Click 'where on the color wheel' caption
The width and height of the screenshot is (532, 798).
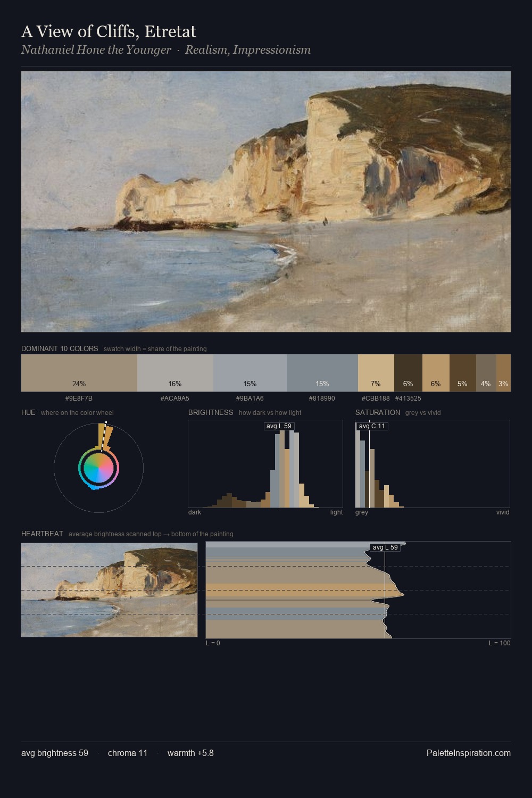point(77,413)
